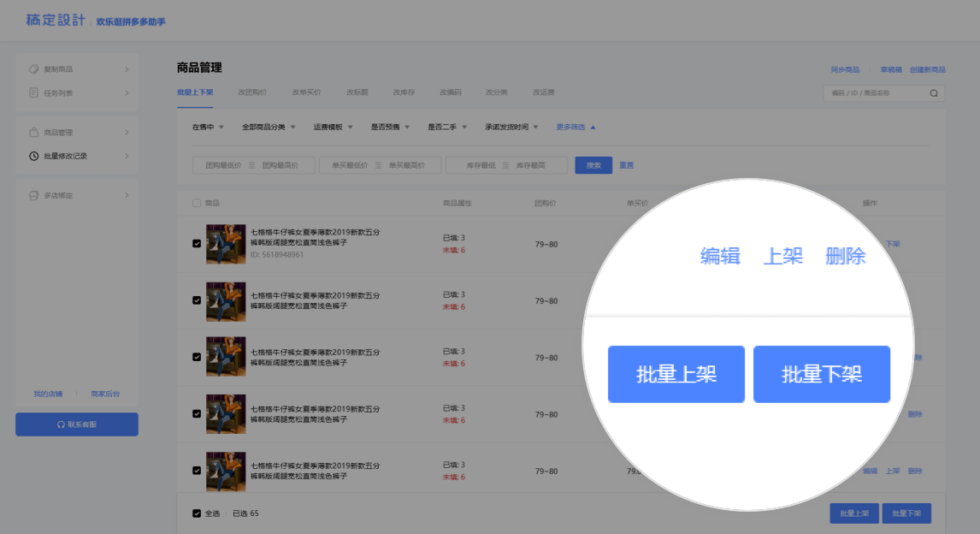This screenshot has width=980, height=534.
Task: Uncheck the last product row checkbox
Action: 198,471
